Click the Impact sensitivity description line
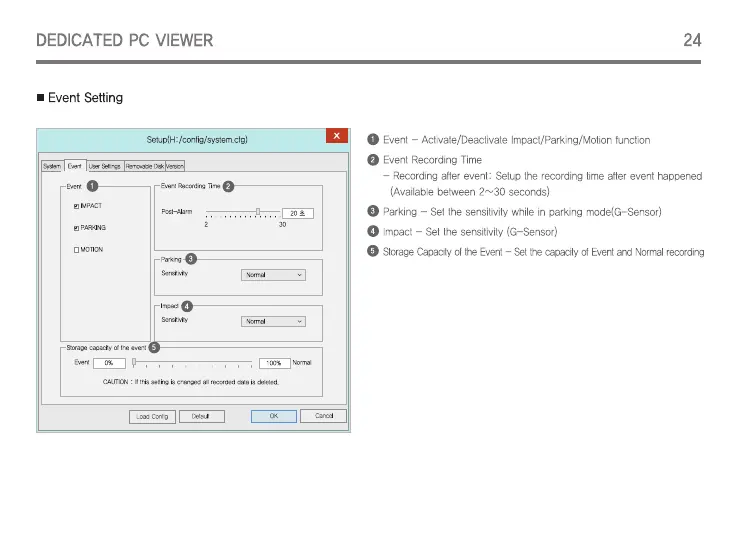The image size is (737, 539). [x=470, y=232]
